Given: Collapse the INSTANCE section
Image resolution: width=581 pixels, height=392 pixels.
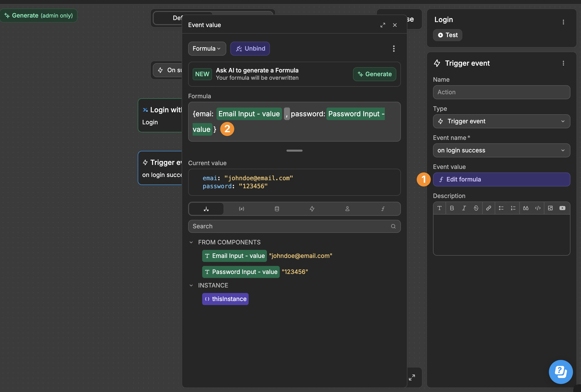Looking at the screenshot, I should (x=191, y=285).
